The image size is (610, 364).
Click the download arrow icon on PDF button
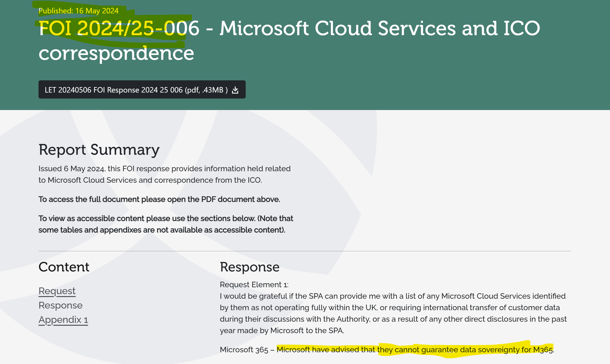235,90
